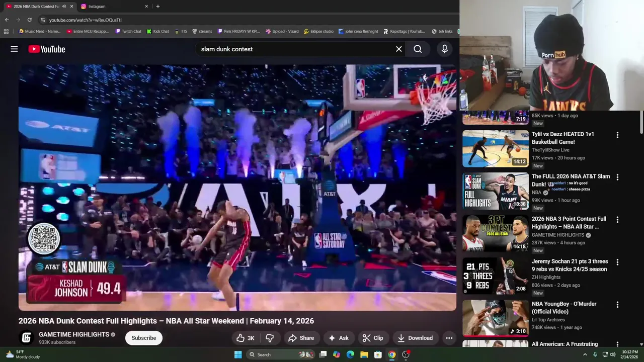644x362 pixels.
Task: Open Tylil vs Dezz 1v1 thumbnail
Action: coord(496,149)
